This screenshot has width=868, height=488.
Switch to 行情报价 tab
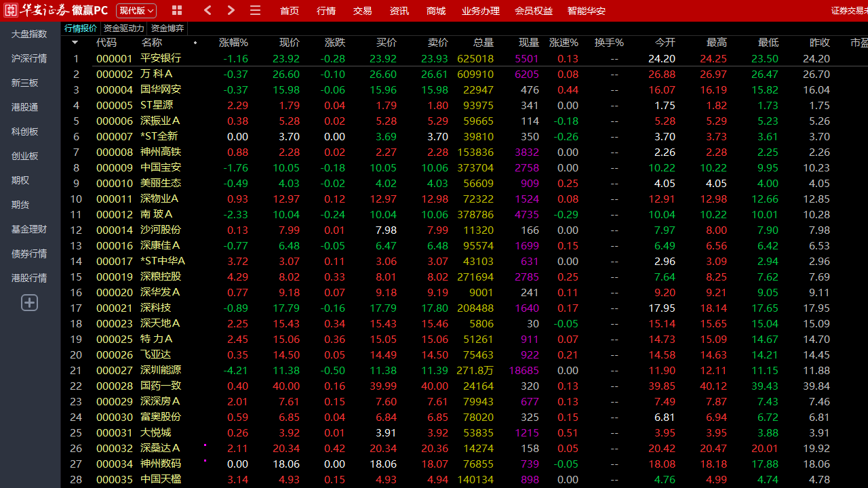coord(81,28)
